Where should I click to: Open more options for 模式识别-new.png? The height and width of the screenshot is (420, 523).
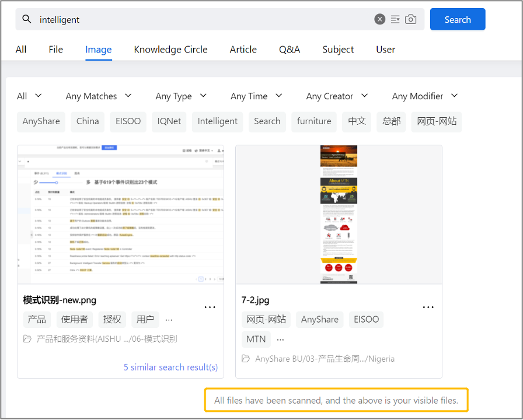pyautogui.click(x=210, y=307)
